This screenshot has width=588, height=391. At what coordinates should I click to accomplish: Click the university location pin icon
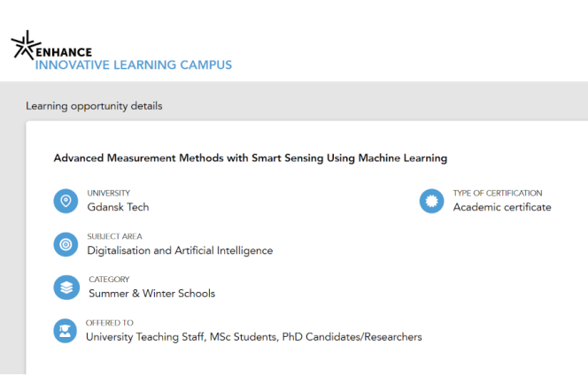click(66, 201)
